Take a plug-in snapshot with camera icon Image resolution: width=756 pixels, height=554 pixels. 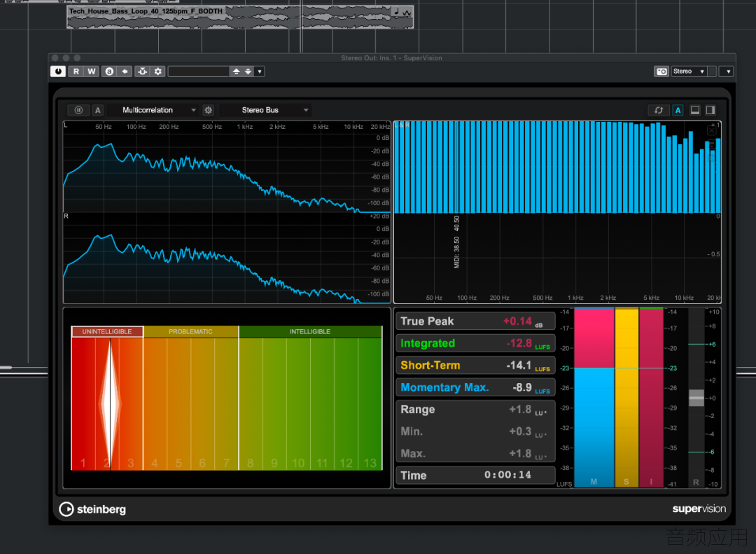coord(661,71)
